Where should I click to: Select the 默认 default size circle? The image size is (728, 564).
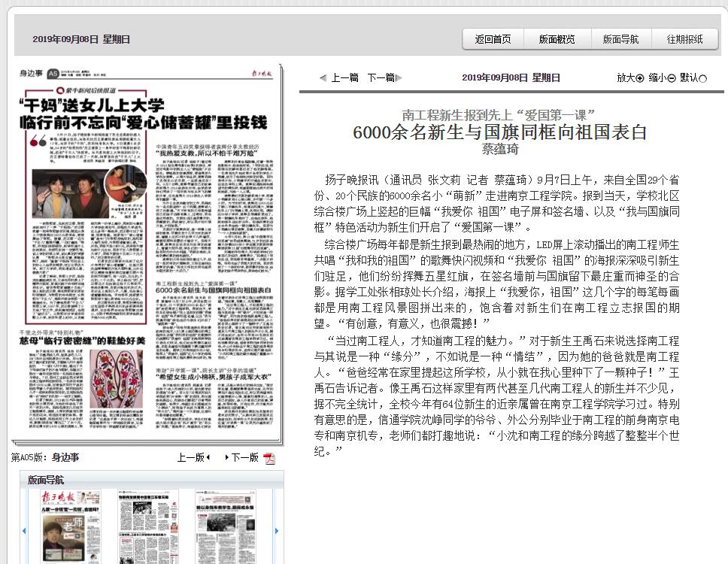703,77
